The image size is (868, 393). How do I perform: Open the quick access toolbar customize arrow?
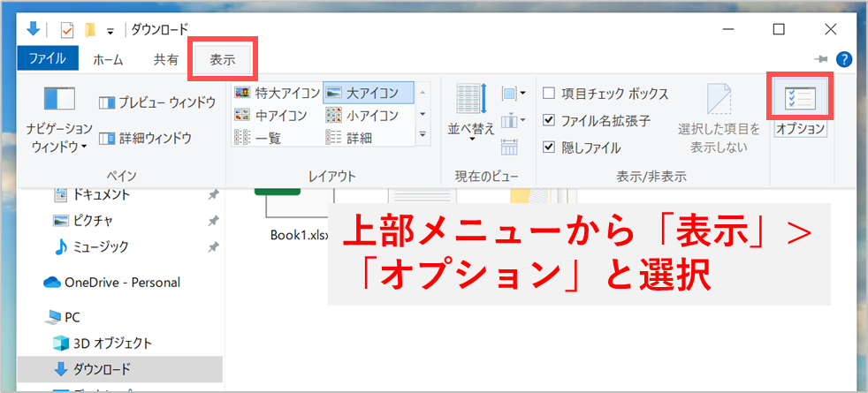coord(110,32)
